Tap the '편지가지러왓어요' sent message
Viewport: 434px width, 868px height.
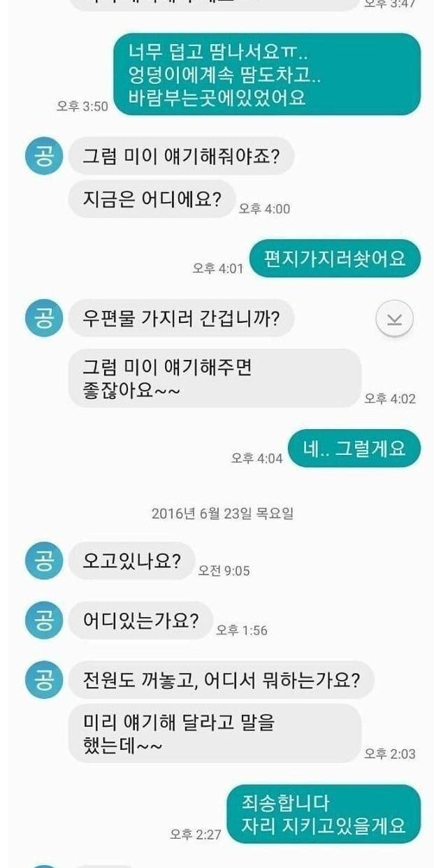[x=335, y=259]
